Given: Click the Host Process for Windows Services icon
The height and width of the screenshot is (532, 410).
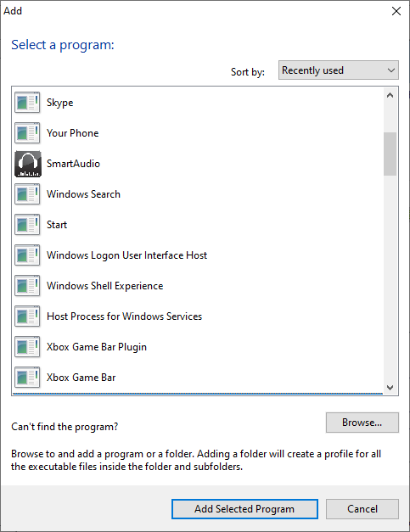Looking at the screenshot, I should point(27,316).
